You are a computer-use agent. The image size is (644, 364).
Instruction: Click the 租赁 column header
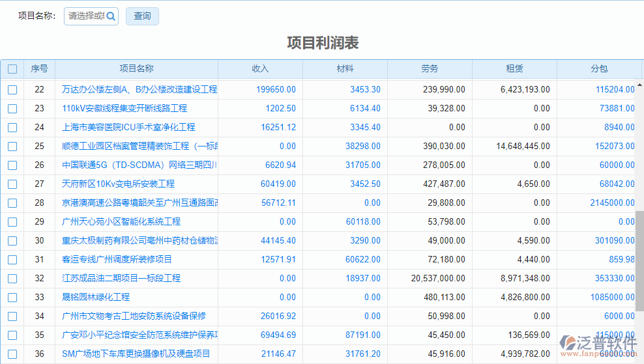(514, 69)
